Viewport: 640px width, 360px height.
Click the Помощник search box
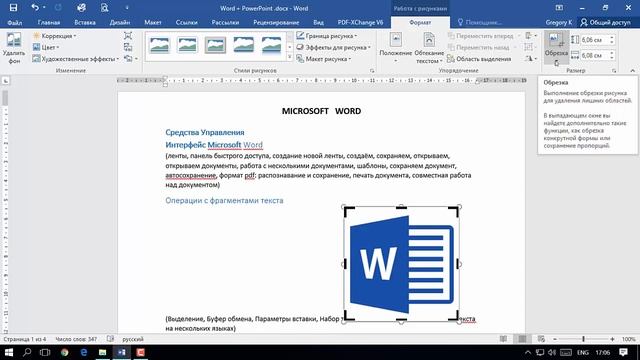pyautogui.click(x=480, y=22)
